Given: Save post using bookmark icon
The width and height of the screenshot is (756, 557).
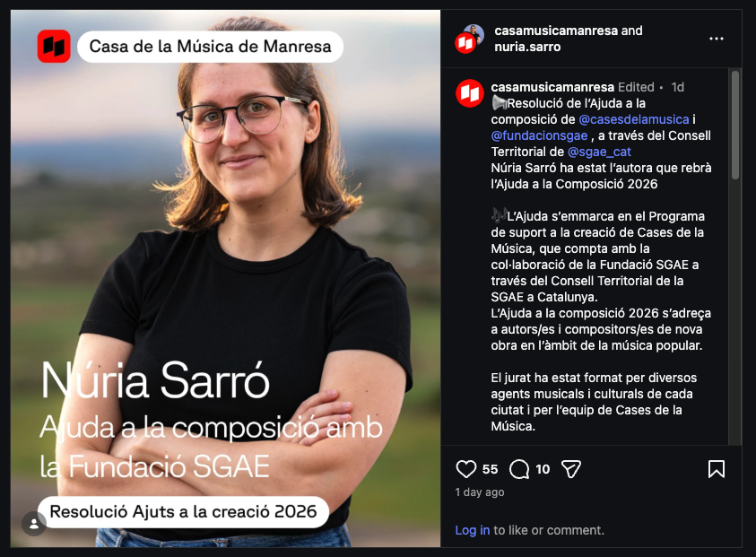Looking at the screenshot, I should [716, 469].
